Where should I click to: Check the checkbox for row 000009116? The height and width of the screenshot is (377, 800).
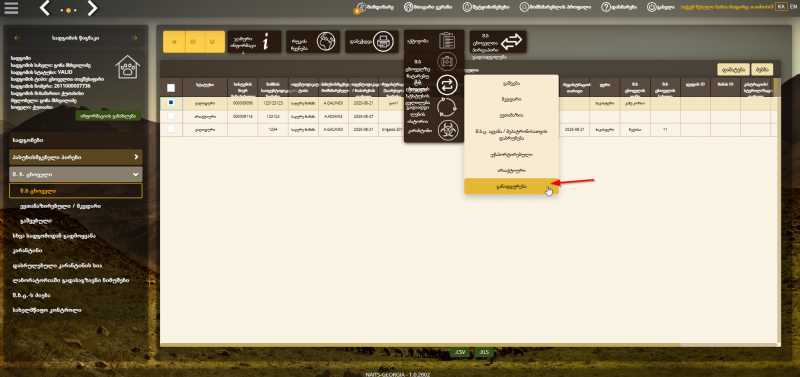coord(171,116)
